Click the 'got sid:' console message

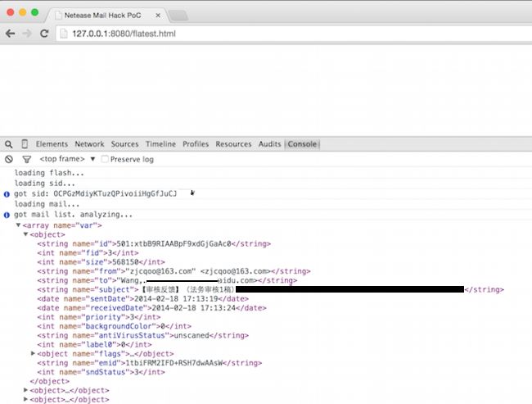(x=95, y=193)
